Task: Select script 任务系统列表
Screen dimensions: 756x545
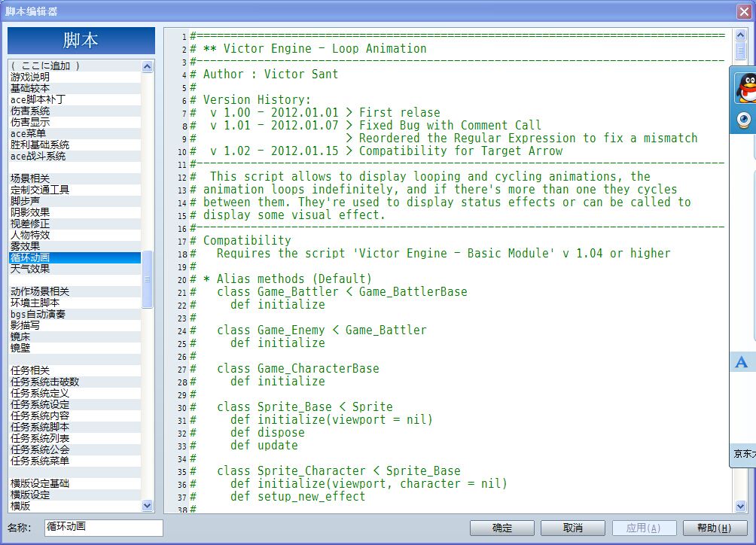Action: pos(75,438)
